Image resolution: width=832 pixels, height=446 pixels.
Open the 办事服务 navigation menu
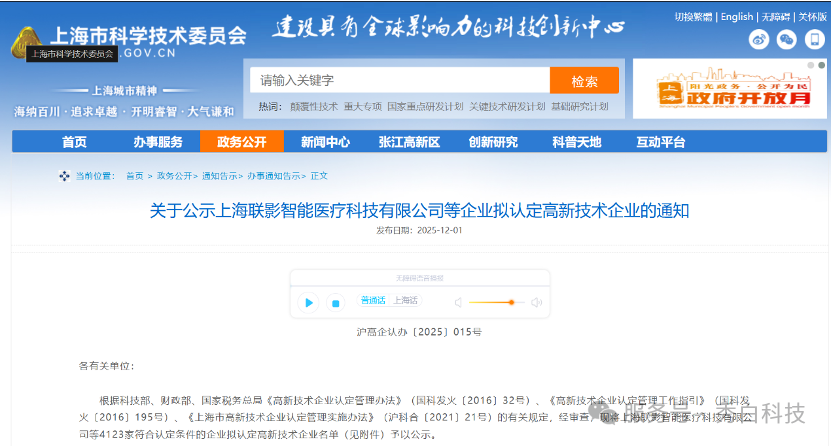[x=158, y=142]
